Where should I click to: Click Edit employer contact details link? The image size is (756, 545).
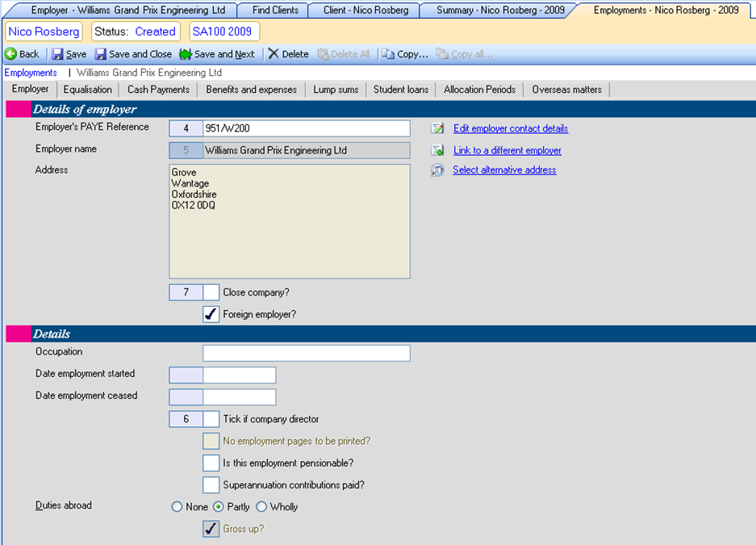[511, 128]
